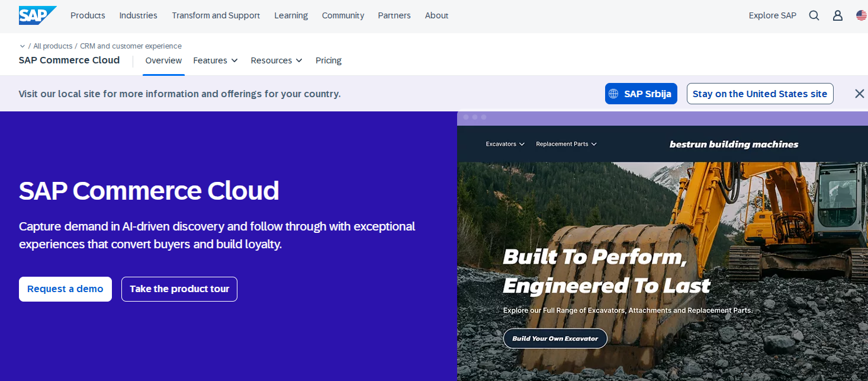Open the user account icon
Image resolution: width=868 pixels, height=381 pixels.
coord(838,15)
